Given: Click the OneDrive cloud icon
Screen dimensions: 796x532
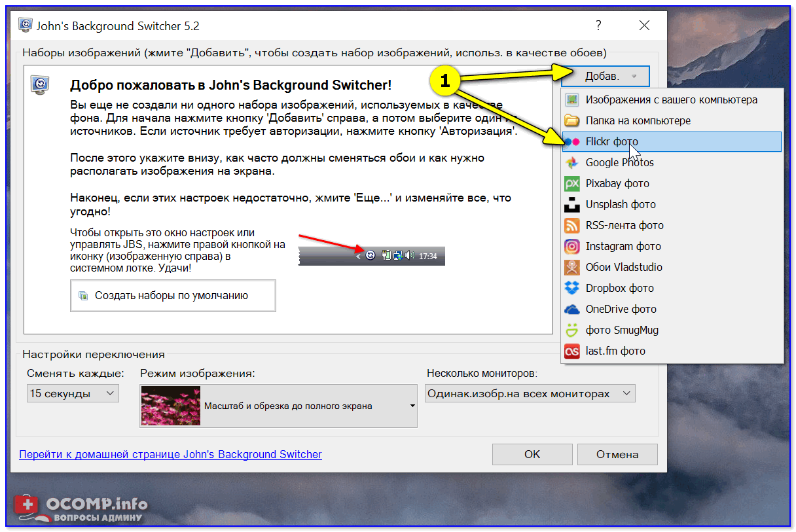Looking at the screenshot, I should [x=572, y=309].
